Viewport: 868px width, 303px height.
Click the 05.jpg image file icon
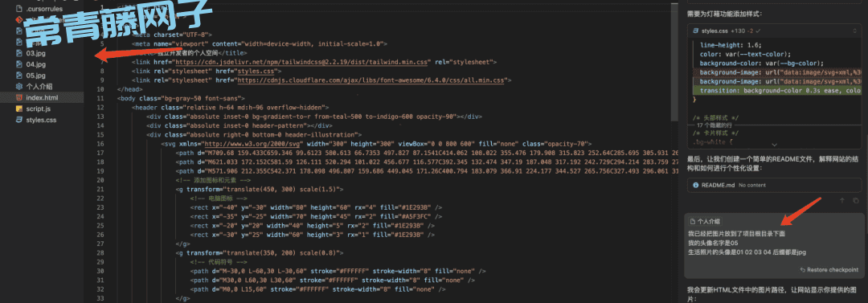(19, 76)
